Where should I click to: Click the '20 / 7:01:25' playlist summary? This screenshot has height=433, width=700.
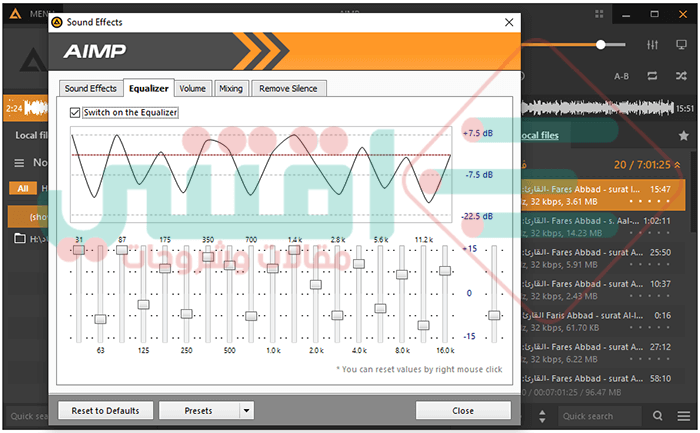pyautogui.click(x=642, y=165)
